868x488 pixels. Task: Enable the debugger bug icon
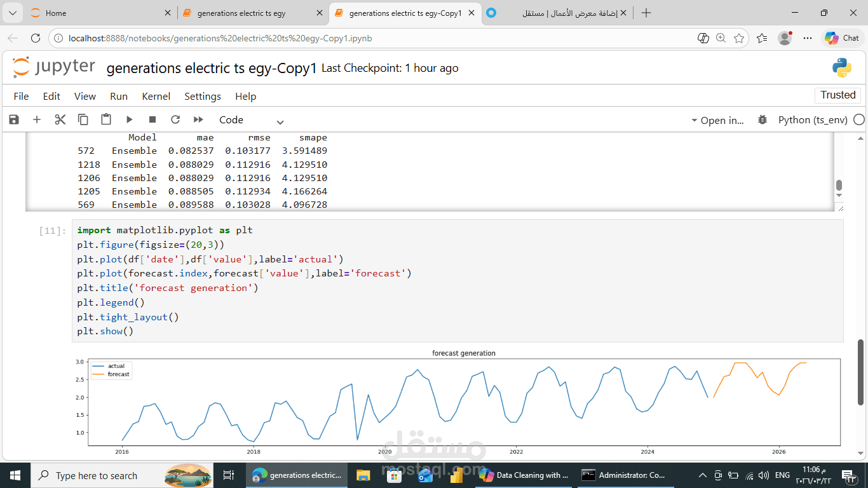tap(763, 119)
